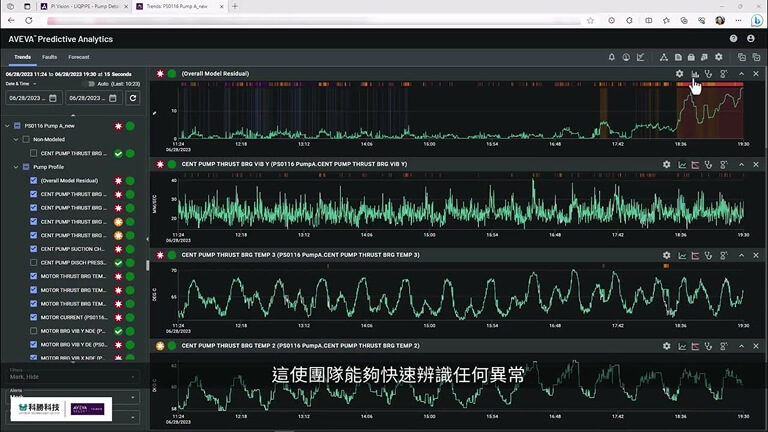The height and width of the screenshot is (432, 768).
Task: Toggle the Auto refresh switch
Action: pos(90,84)
